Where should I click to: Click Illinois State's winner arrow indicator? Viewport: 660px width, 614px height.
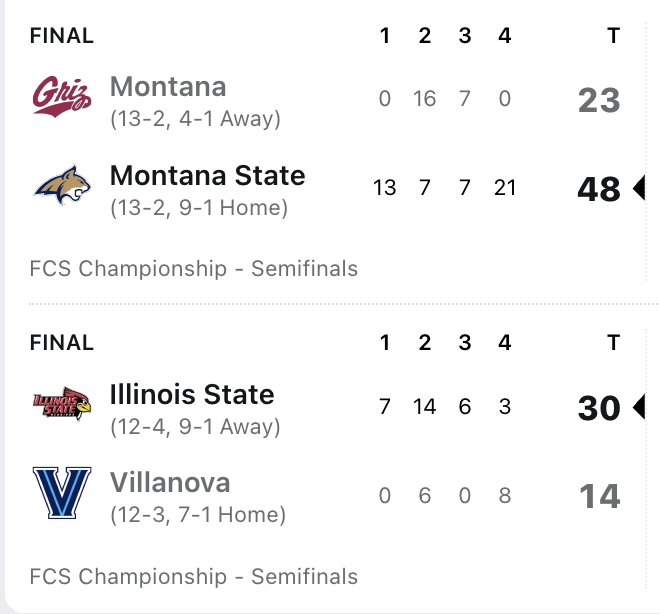pos(638,407)
